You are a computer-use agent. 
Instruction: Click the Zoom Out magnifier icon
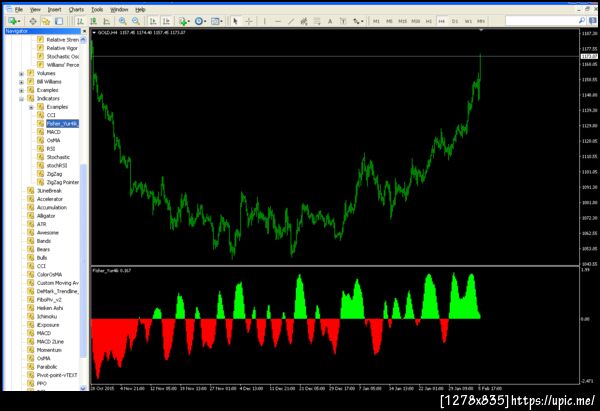136,21
